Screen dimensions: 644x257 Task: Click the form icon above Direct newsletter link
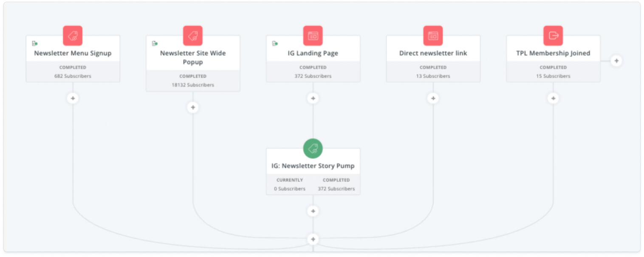pyautogui.click(x=433, y=36)
